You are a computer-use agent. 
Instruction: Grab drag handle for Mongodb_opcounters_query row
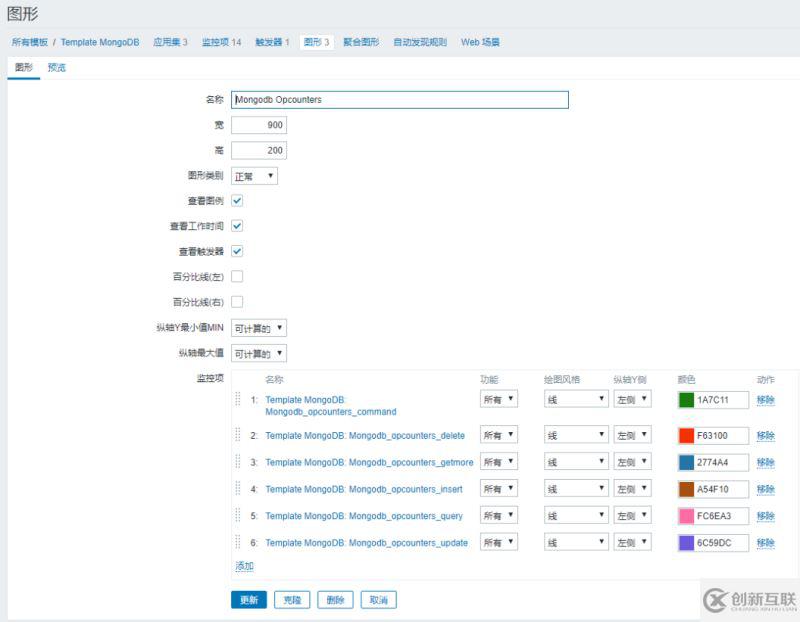238,515
